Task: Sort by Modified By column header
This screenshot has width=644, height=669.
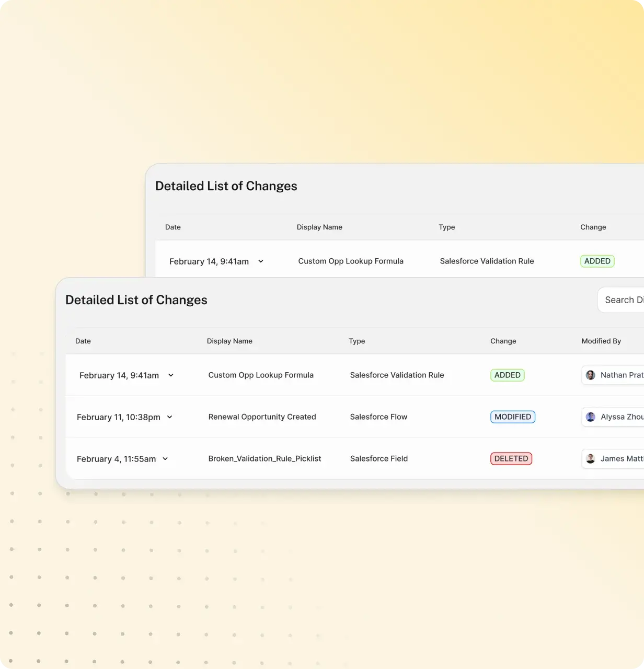Action: pyautogui.click(x=601, y=341)
